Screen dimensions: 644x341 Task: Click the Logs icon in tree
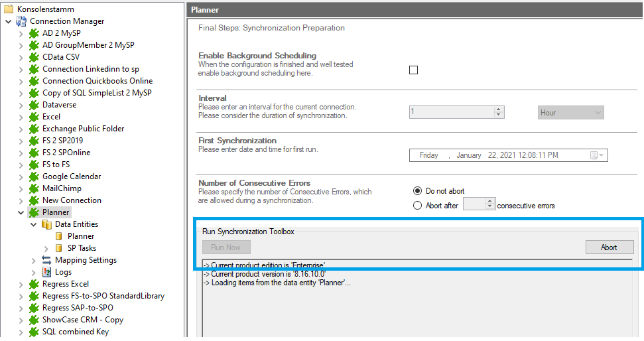click(46, 272)
